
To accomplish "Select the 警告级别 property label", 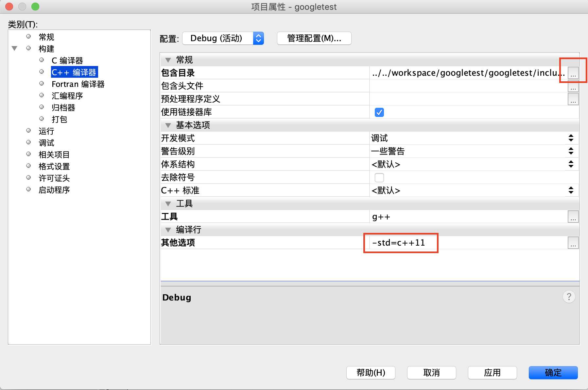I will 178,151.
